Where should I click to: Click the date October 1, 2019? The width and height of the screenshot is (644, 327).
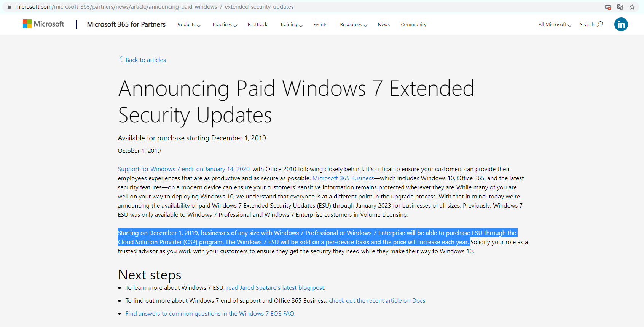pos(139,151)
